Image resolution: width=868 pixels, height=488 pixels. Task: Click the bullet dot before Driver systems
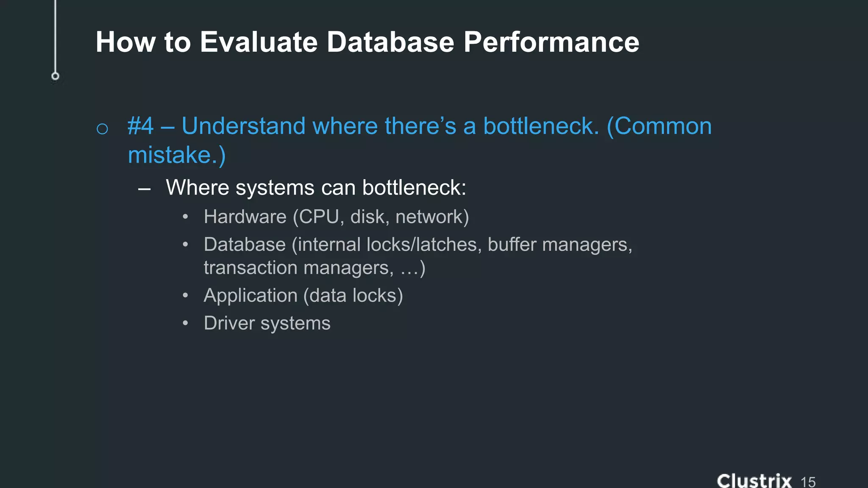pos(185,323)
